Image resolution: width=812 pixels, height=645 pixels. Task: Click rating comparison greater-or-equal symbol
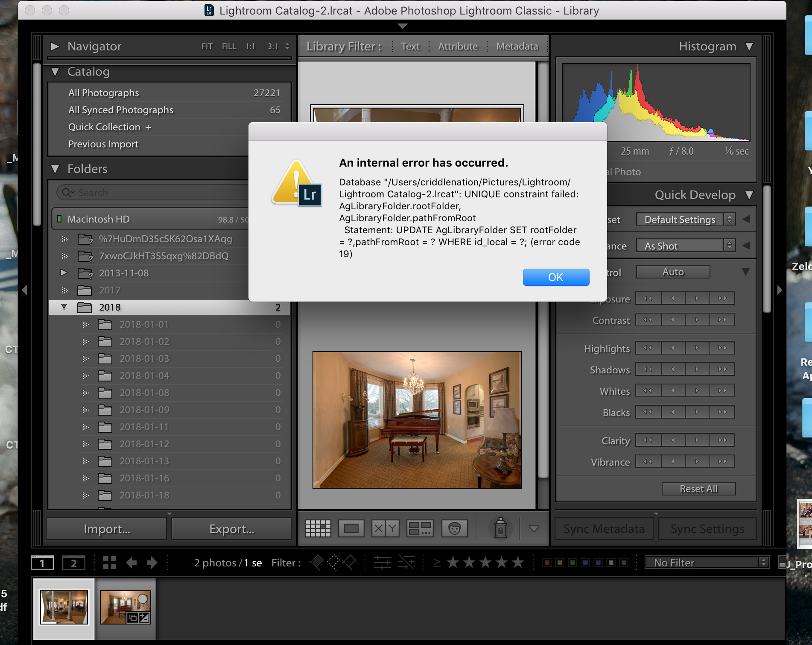(x=437, y=563)
